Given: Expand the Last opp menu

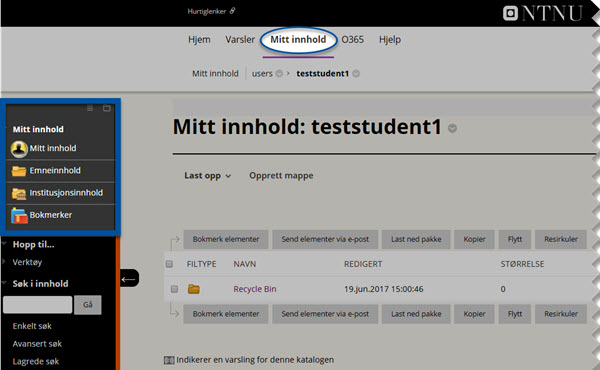Looking at the screenshot, I should tap(207, 176).
